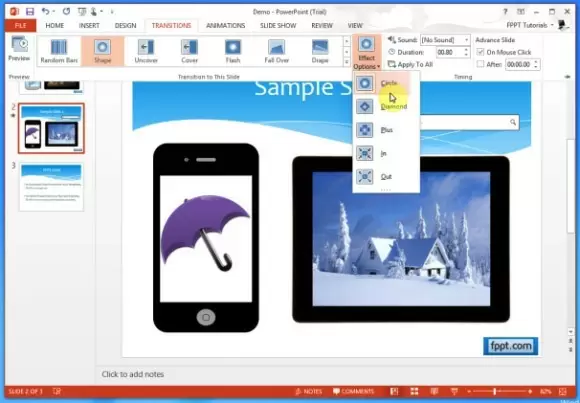
Task: Open the FILE tab
Action: 21,26
